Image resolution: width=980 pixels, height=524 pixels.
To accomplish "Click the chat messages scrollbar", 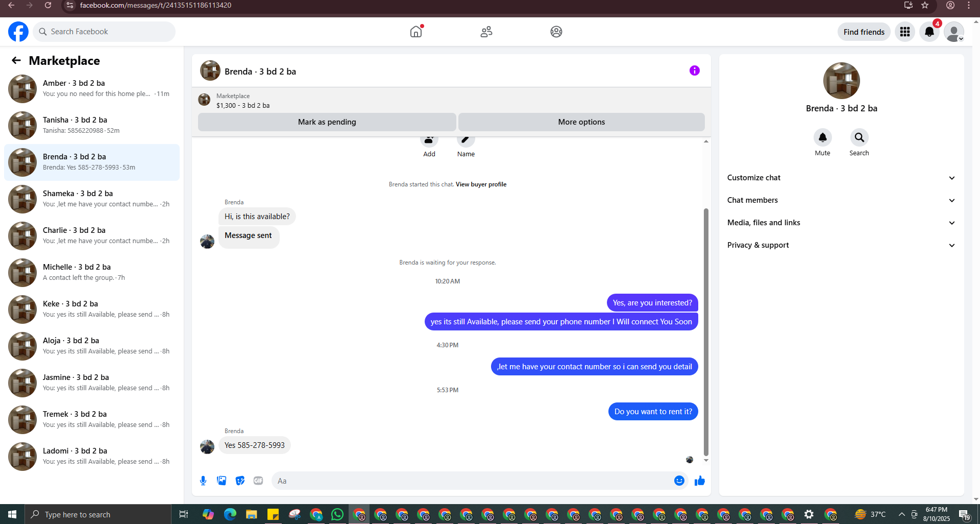I will click(706, 332).
